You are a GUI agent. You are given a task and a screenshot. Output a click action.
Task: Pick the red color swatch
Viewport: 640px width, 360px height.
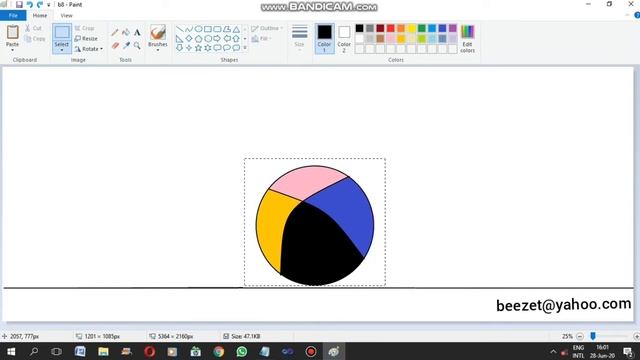pos(391,28)
